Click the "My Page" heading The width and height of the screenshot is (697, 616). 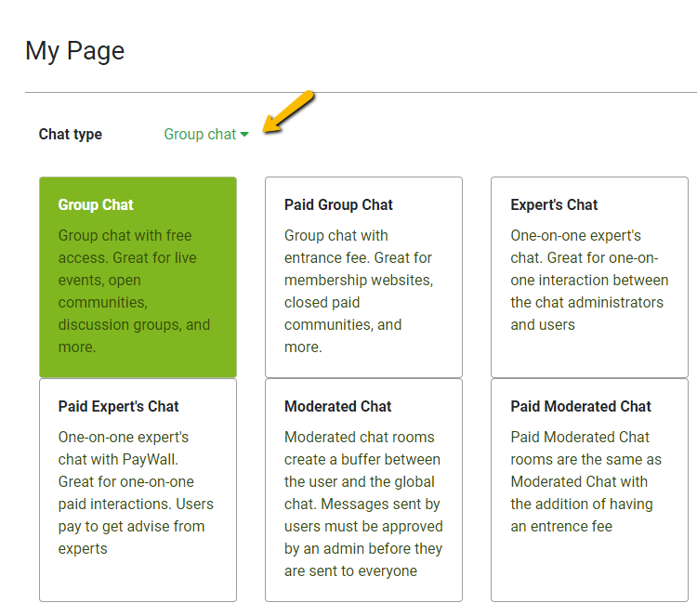(x=74, y=50)
